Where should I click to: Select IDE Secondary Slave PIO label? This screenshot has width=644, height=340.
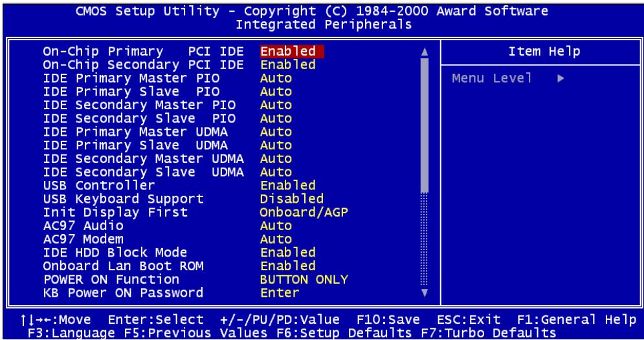click(x=139, y=118)
